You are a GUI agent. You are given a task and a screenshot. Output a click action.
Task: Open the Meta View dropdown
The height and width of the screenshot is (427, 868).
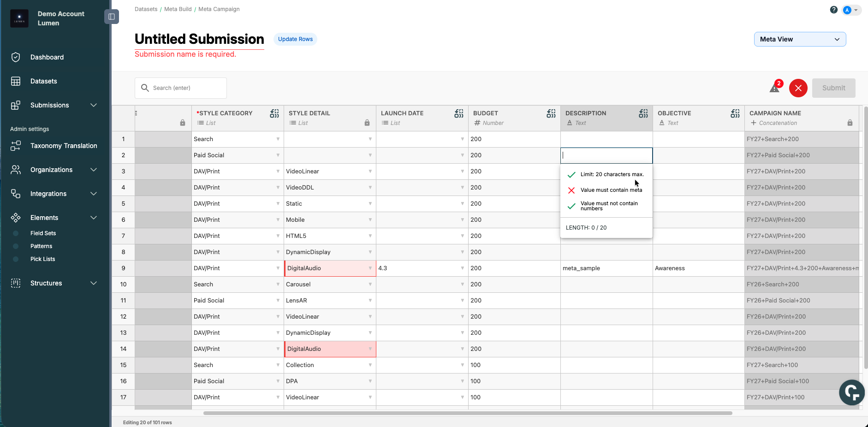coord(800,39)
